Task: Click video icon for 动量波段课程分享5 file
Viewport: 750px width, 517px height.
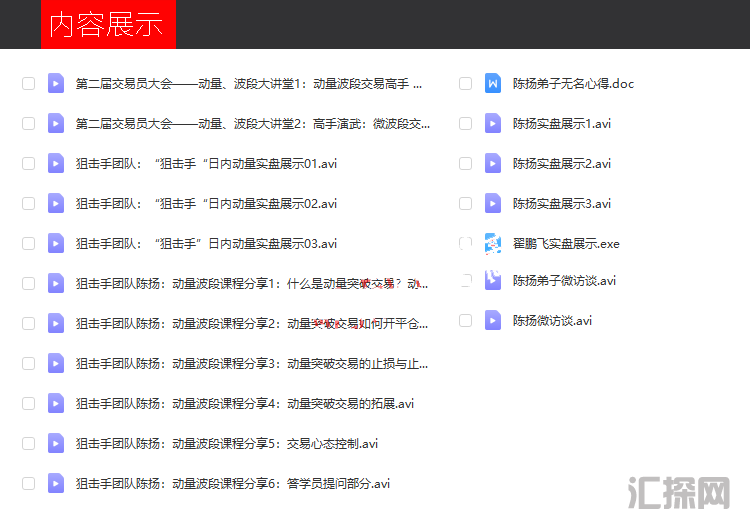Action: 56,443
